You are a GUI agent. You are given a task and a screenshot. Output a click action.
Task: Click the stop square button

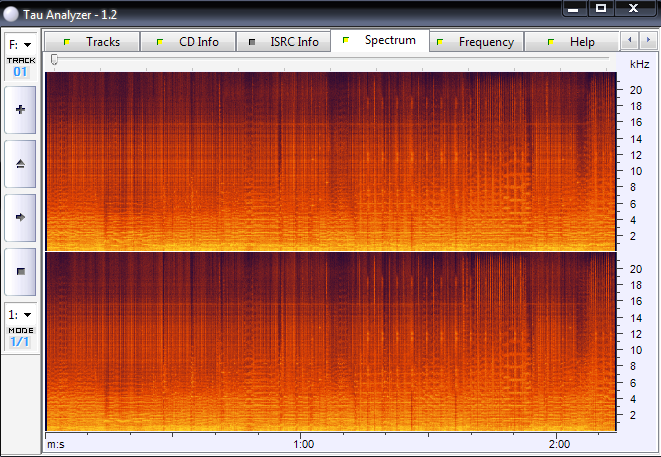20,272
